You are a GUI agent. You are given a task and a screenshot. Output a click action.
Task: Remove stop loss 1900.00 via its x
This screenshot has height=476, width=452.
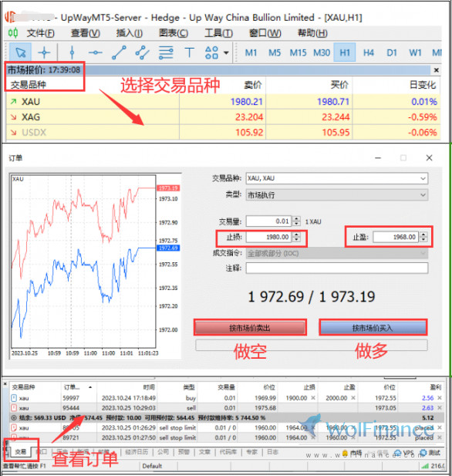pos(313,397)
